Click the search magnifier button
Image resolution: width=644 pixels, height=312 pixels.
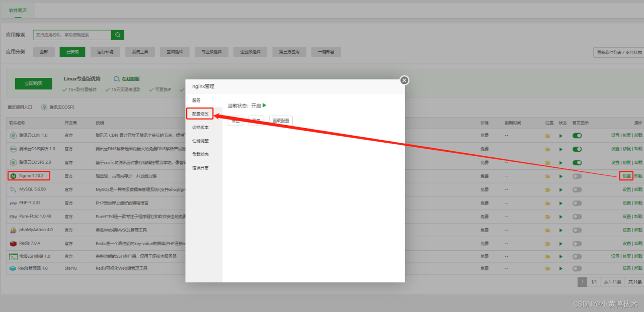118,35
